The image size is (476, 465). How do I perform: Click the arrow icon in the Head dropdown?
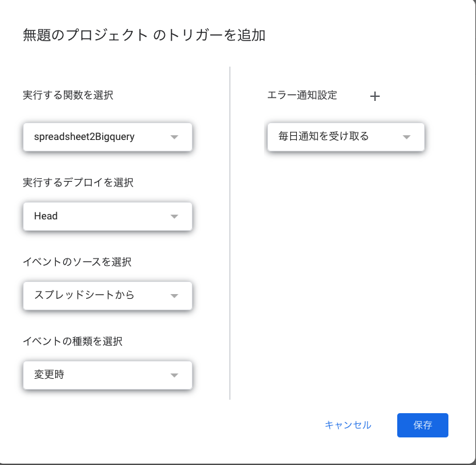point(174,217)
